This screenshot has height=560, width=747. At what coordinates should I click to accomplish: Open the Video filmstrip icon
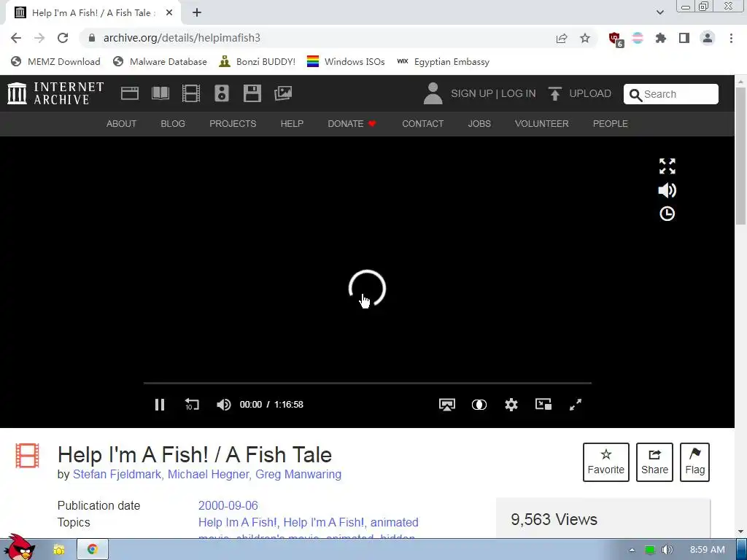(x=191, y=93)
